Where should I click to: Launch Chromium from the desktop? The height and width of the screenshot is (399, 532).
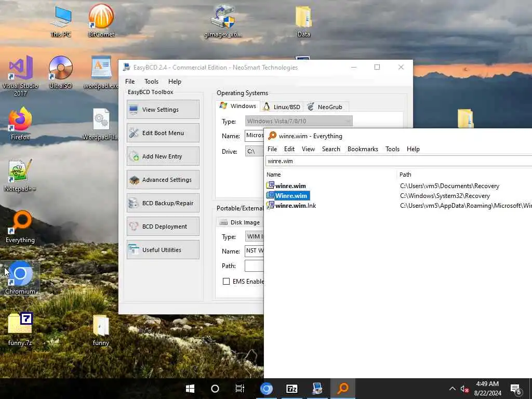pyautogui.click(x=20, y=278)
